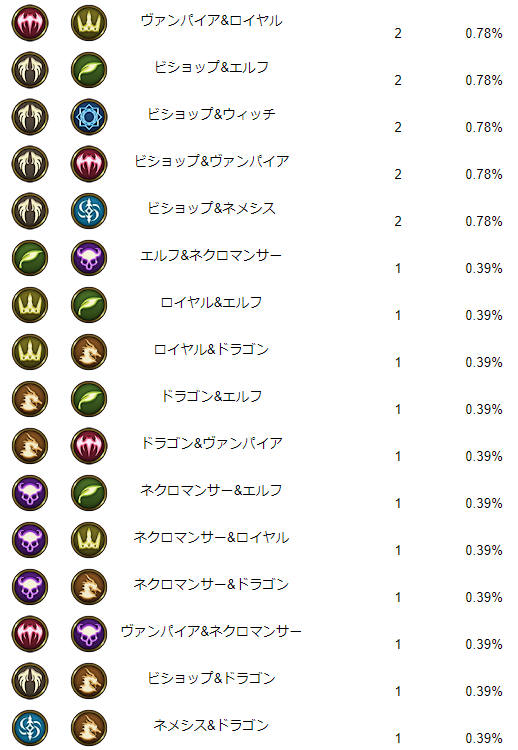Click the 0.39% value for ネメシス&ドラゴン
Screen dimensions: 518x750
pos(484,738)
